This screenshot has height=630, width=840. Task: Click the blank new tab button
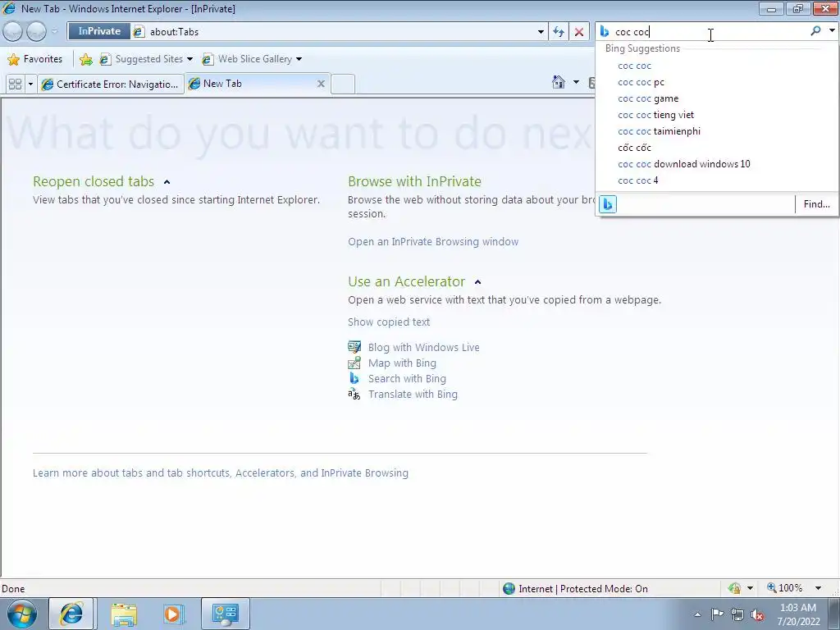pos(343,84)
